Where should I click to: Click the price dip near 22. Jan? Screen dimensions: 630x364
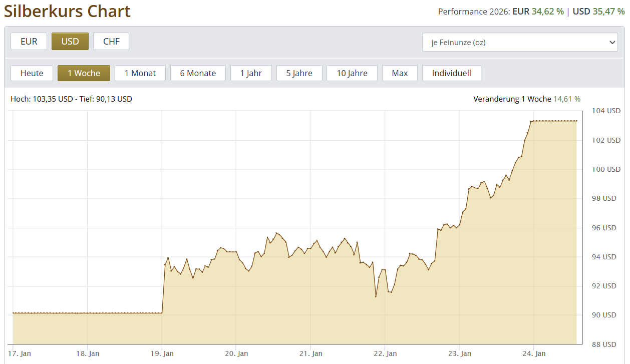coord(376,296)
